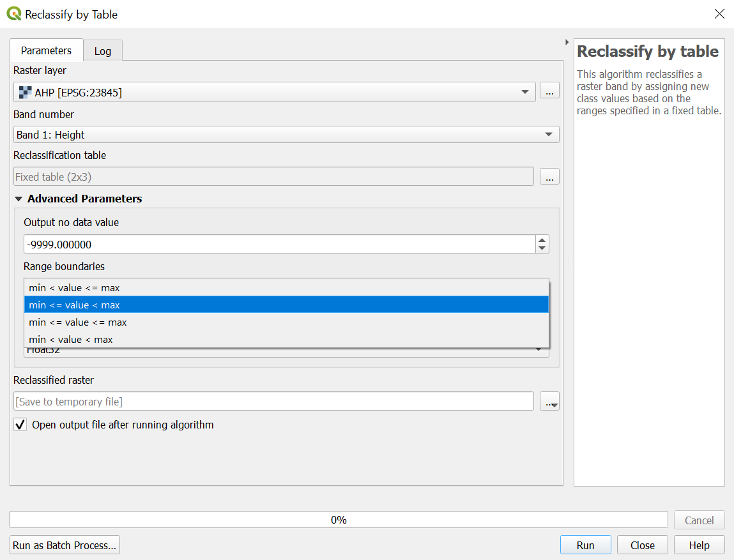Decrease the output no data value
This screenshot has width=734, height=560.
(x=542, y=248)
